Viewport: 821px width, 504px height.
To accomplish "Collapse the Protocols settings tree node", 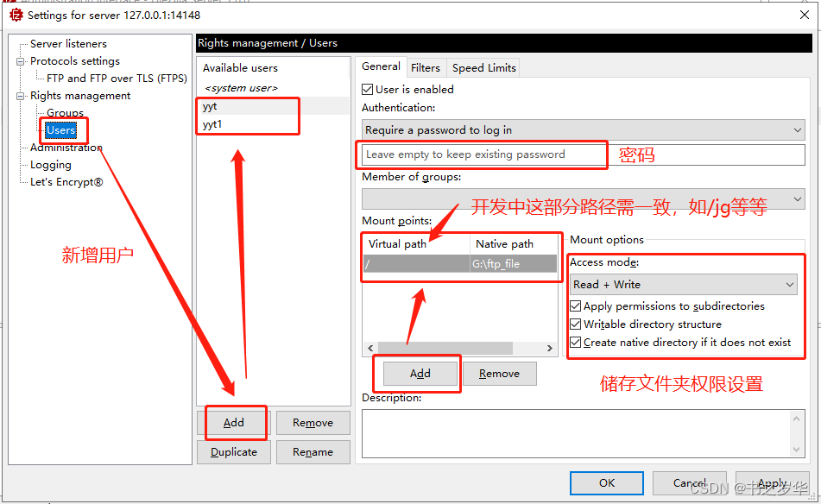I will point(21,61).
